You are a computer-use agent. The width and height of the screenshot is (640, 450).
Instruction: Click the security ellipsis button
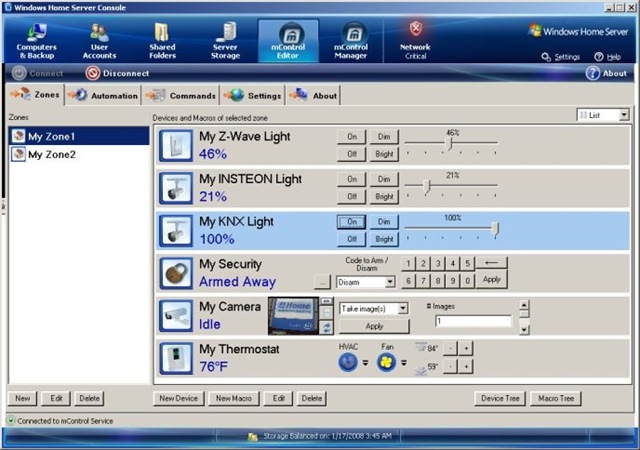point(322,282)
